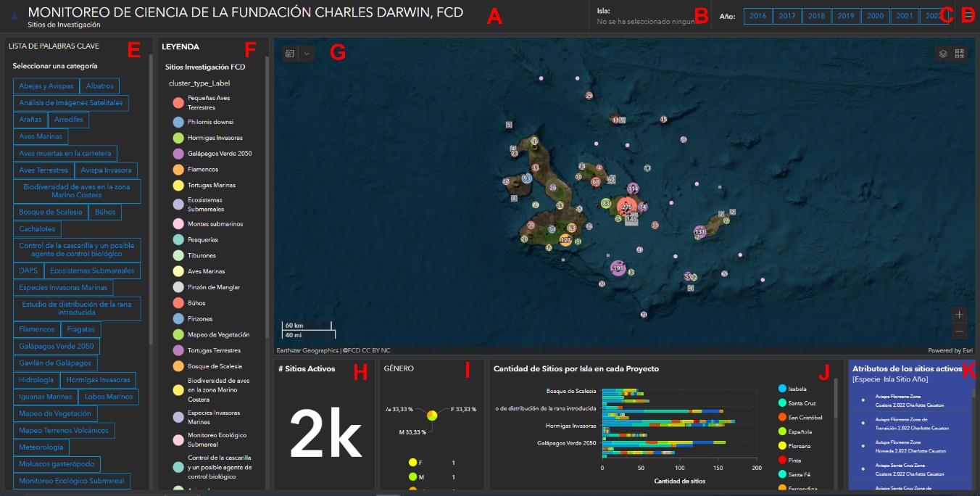This screenshot has width=980, height=496.
Task: Click the Powered by Esri link
Action: click(950, 350)
